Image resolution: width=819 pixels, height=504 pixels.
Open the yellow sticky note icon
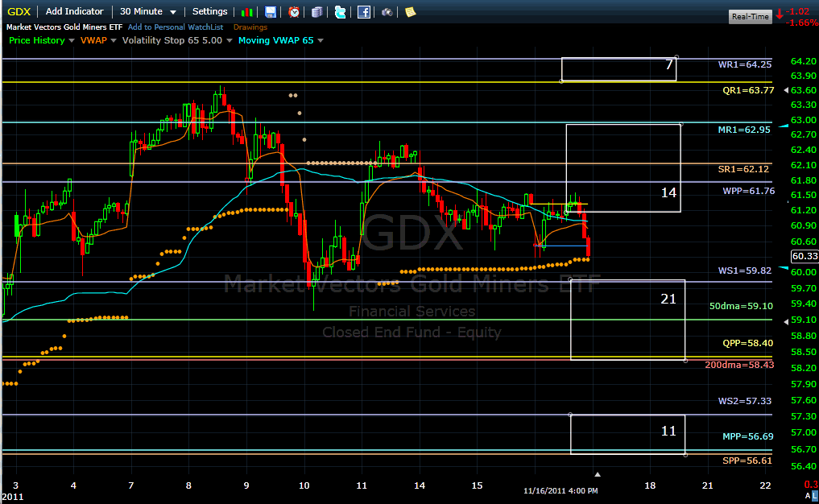pos(411,12)
